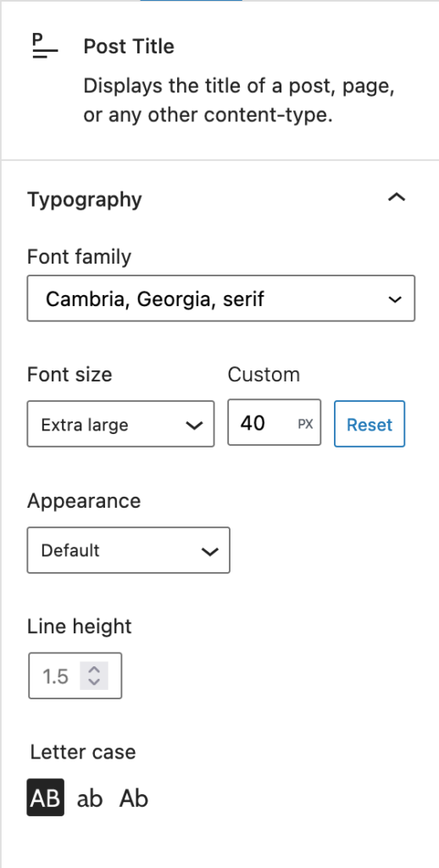Click the Font size dropdown chevron icon
This screenshot has width=439, height=868.
pos(194,426)
